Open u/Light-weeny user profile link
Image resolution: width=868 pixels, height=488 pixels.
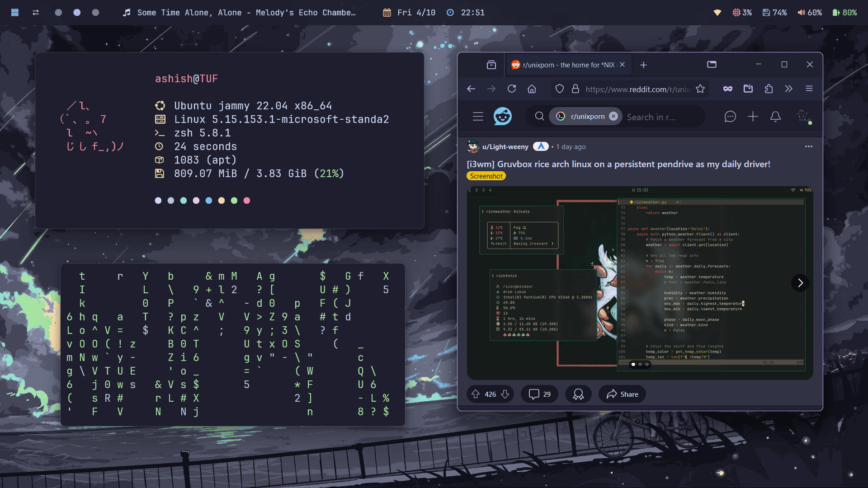[x=505, y=147]
